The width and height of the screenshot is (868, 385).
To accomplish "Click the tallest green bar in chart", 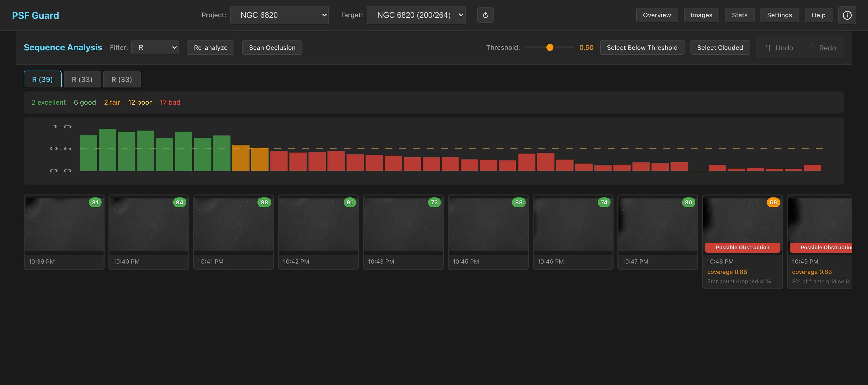I will (107, 150).
